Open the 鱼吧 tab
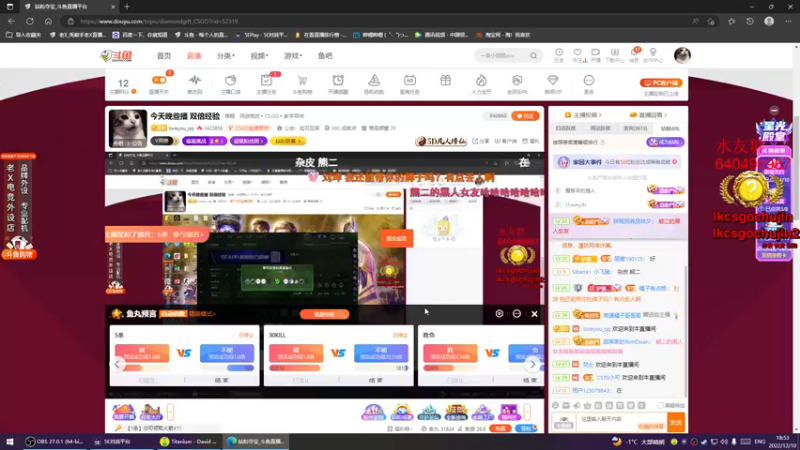The width and height of the screenshot is (800, 450). click(x=325, y=56)
